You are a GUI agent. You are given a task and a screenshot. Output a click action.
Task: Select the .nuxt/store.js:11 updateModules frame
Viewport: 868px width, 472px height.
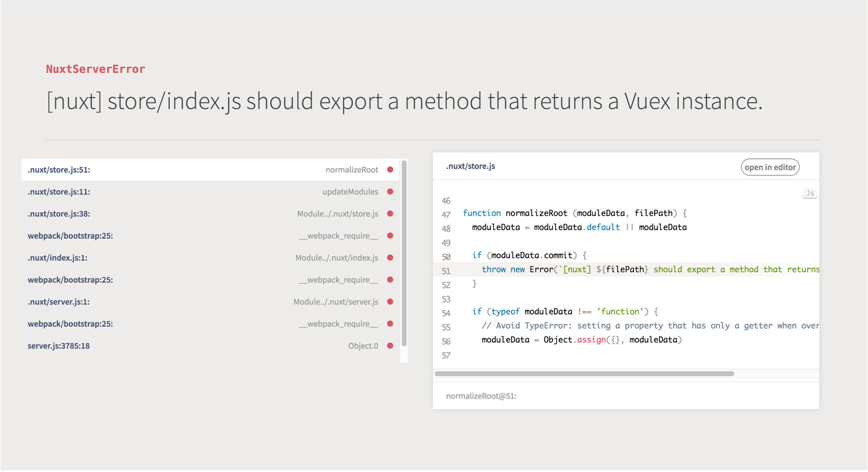(x=210, y=192)
